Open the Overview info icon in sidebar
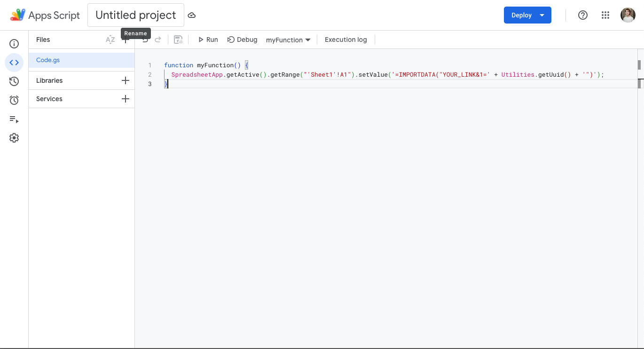The image size is (644, 349). pyautogui.click(x=14, y=44)
